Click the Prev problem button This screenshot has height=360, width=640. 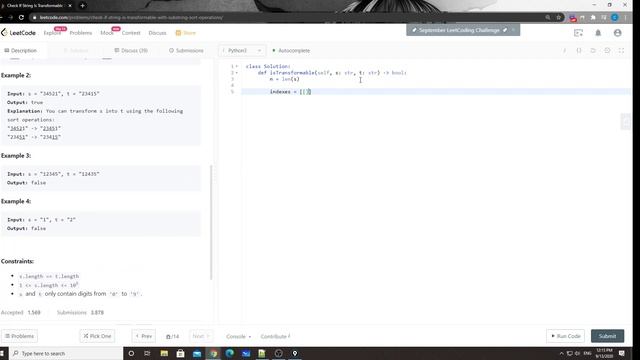pos(144,336)
